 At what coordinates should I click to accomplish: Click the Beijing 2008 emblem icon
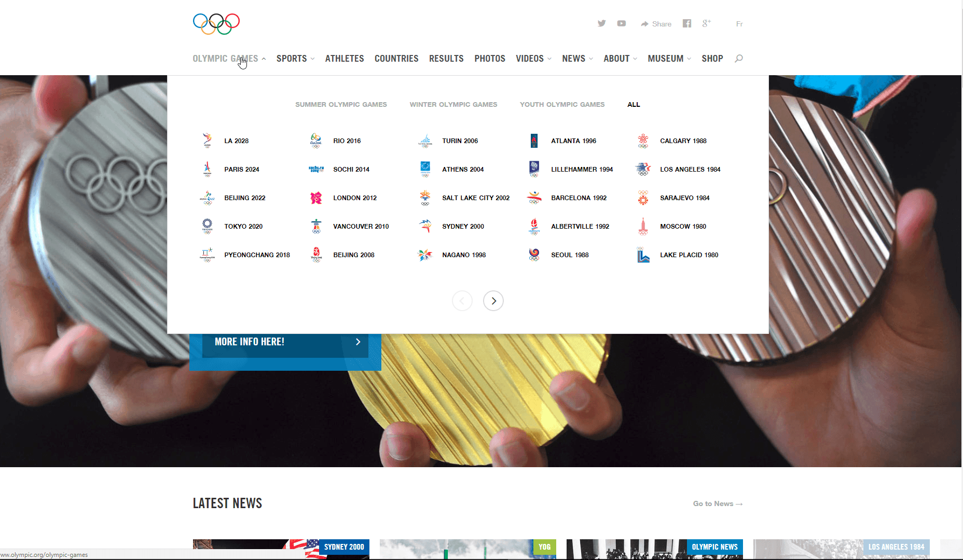316,255
